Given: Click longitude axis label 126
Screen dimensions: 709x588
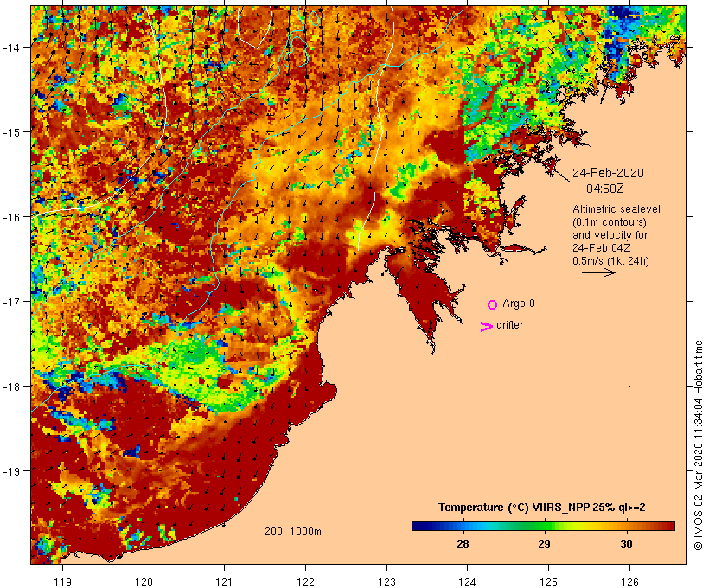Looking at the screenshot, I should pos(629,582).
